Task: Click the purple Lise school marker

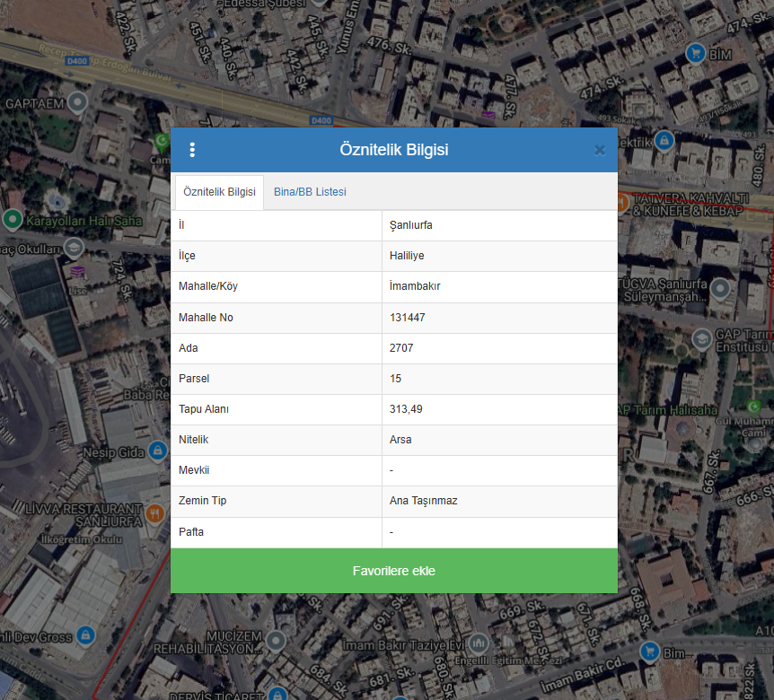Action: pos(78,270)
